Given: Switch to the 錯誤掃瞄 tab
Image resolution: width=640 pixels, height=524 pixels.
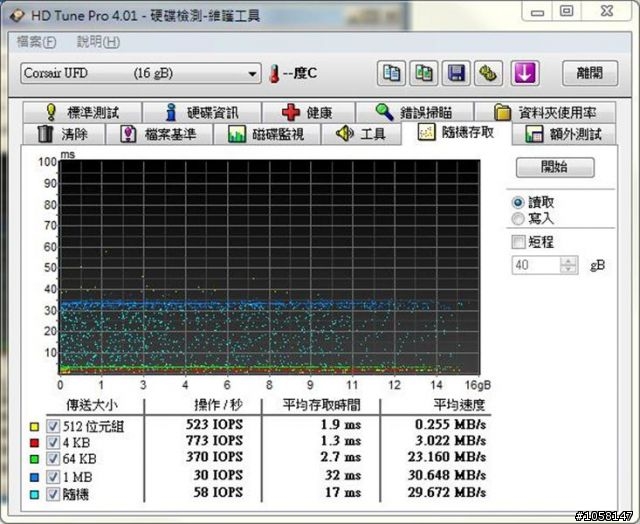Looking at the screenshot, I should pyautogui.click(x=415, y=112).
